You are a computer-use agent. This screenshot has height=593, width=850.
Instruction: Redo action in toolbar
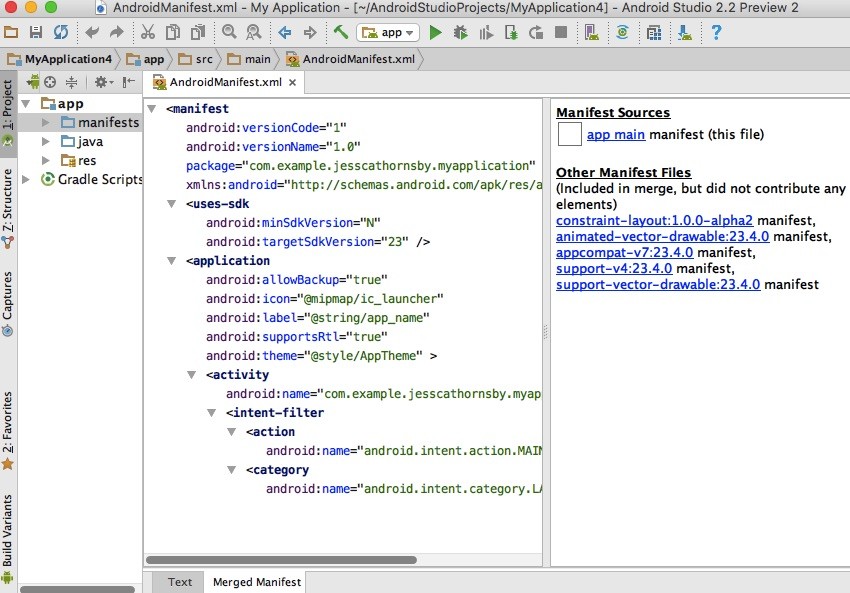117,33
